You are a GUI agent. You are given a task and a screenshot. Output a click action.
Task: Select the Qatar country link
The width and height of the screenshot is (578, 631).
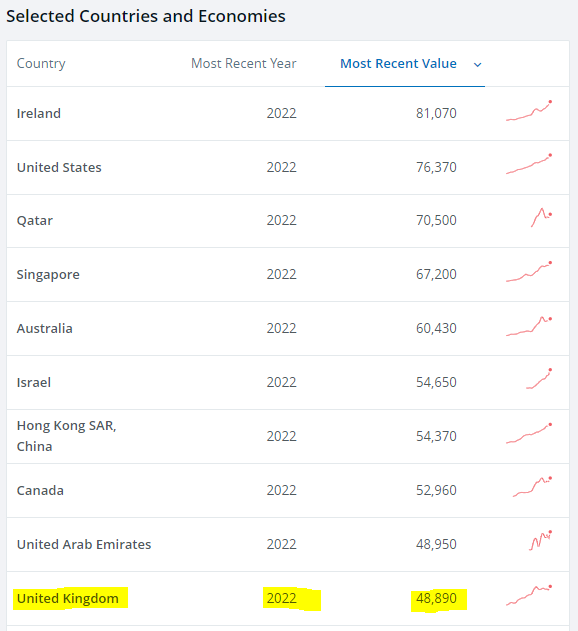[35, 221]
